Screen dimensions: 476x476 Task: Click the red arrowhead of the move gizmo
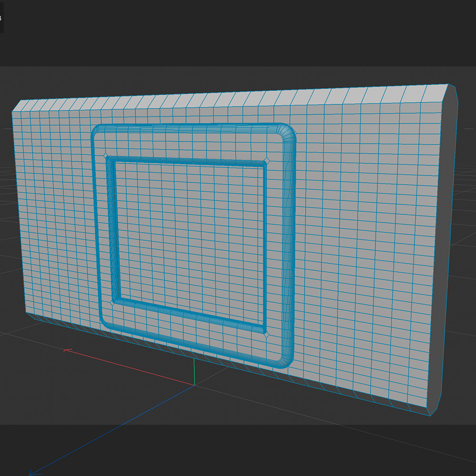coord(68,351)
